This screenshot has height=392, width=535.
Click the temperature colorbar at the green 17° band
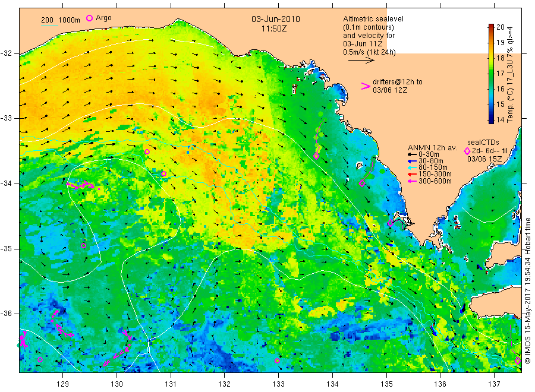point(491,74)
